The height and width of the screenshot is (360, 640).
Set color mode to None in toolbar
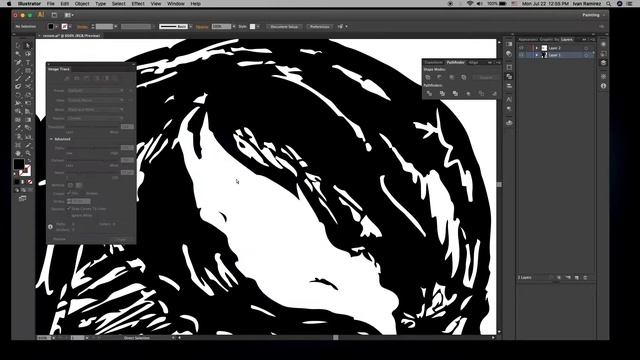click(30, 182)
